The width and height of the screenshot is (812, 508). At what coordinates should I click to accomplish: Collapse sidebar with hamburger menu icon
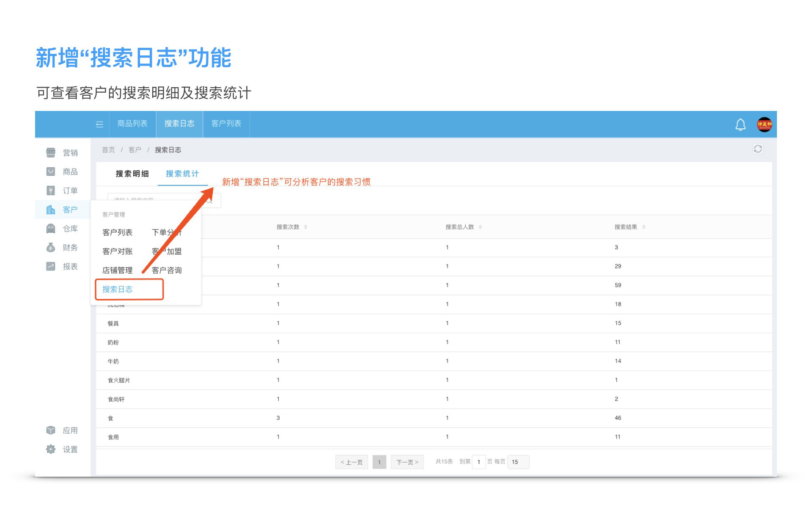point(100,124)
